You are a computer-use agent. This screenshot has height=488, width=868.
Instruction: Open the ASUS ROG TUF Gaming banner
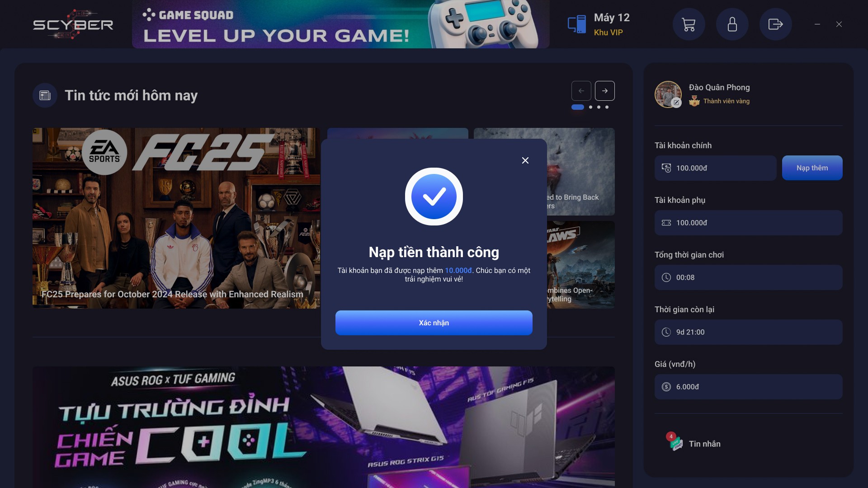[x=323, y=427]
